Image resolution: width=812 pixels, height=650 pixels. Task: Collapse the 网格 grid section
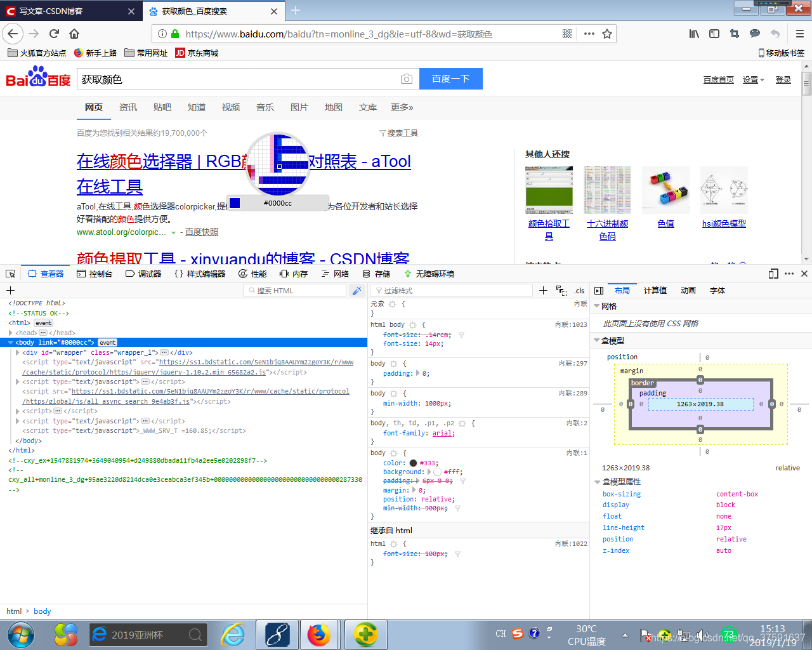point(596,306)
